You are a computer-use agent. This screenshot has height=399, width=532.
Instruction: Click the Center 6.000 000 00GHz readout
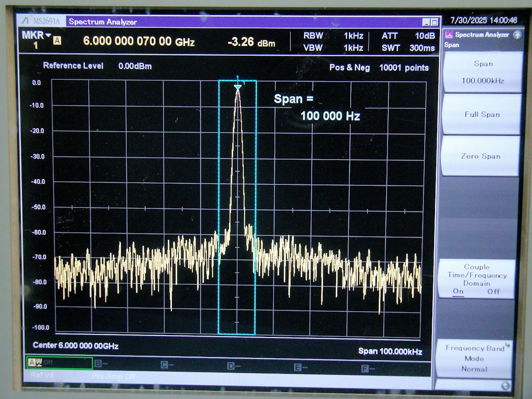point(75,346)
